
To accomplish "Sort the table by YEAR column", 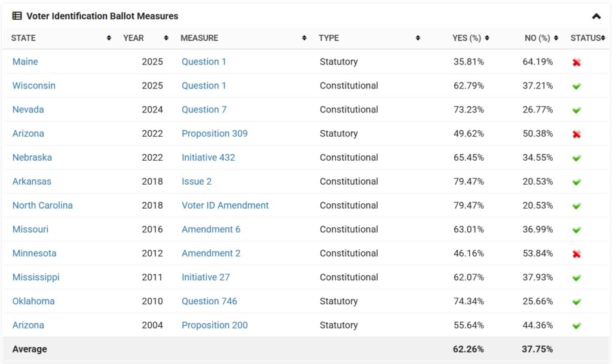I will 166,38.
